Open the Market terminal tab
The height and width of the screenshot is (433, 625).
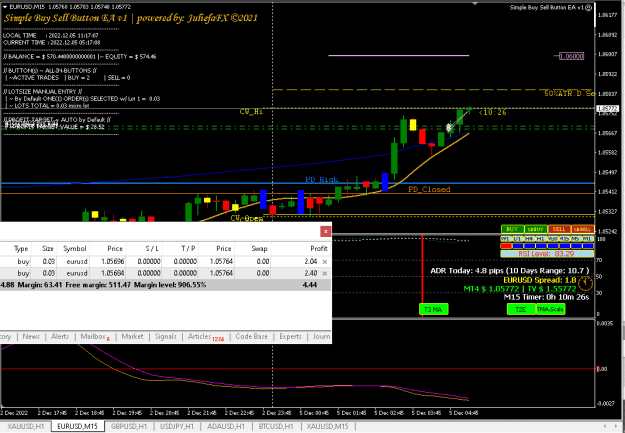tap(132, 337)
